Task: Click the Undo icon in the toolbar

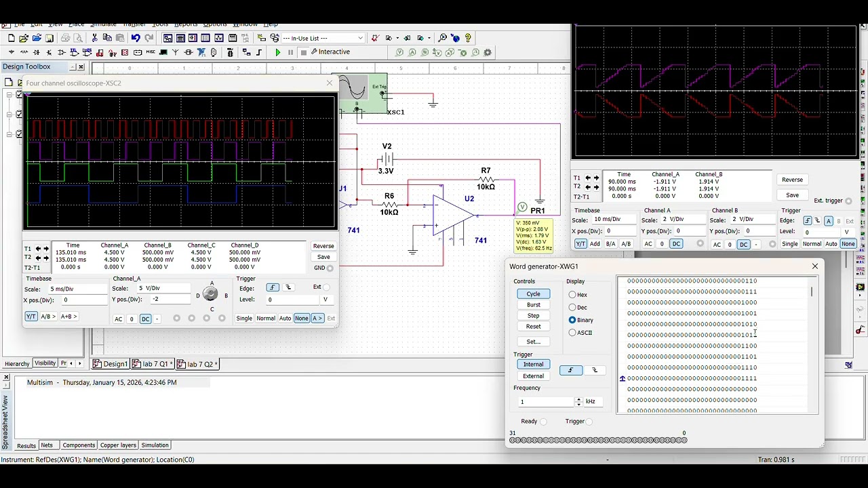Action: coord(136,39)
